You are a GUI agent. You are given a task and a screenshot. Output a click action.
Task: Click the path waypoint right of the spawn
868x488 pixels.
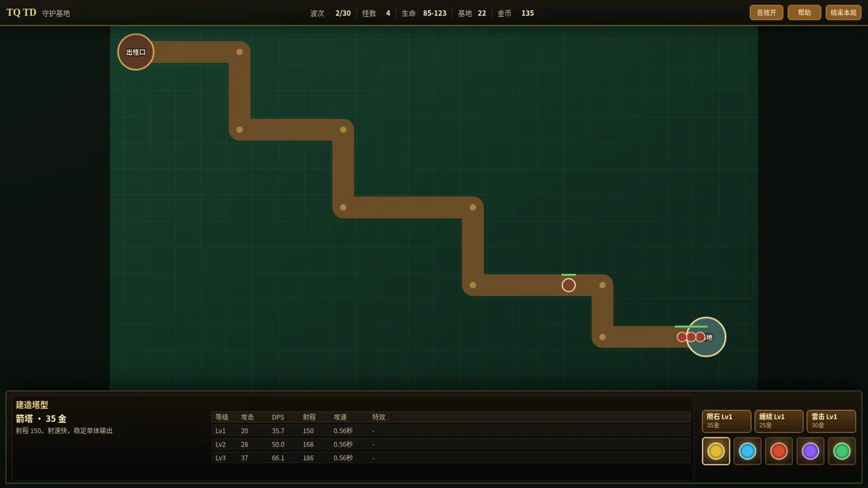pyautogui.click(x=239, y=52)
